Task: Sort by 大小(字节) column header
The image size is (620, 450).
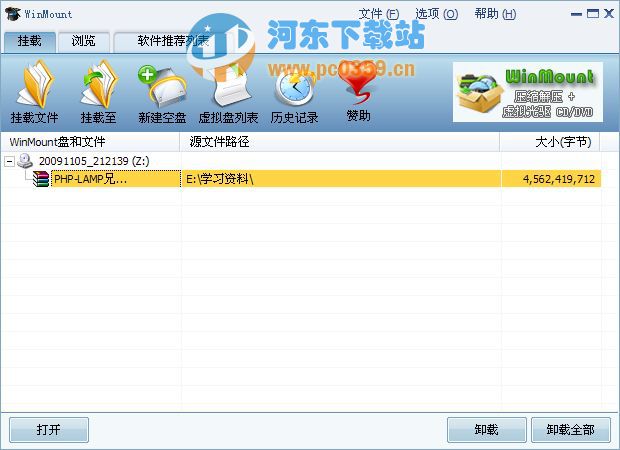Action: coord(550,142)
